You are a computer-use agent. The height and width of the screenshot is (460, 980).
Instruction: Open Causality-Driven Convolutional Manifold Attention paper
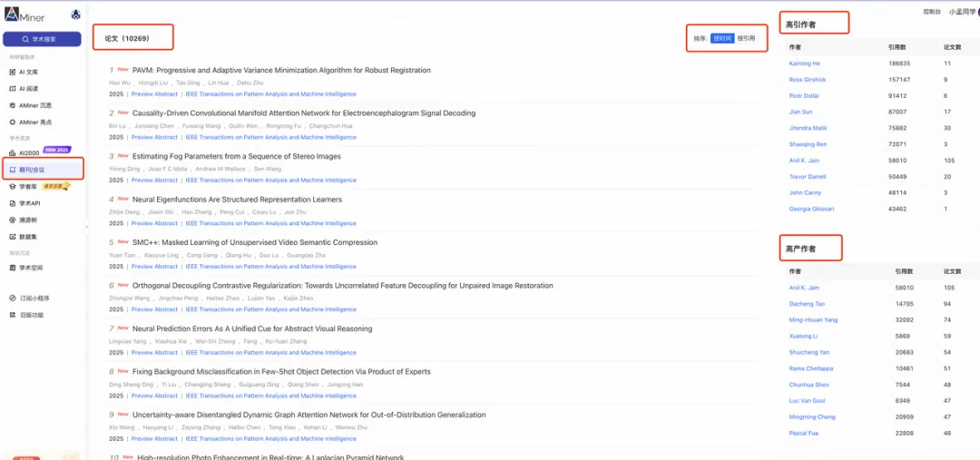tap(304, 113)
